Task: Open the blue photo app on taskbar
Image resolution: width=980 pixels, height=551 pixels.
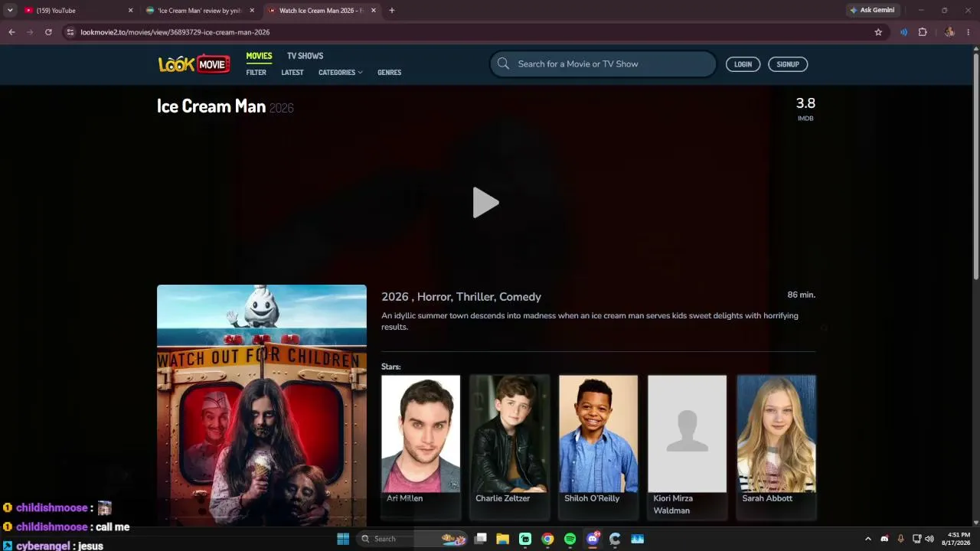Action: pos(637,539)
